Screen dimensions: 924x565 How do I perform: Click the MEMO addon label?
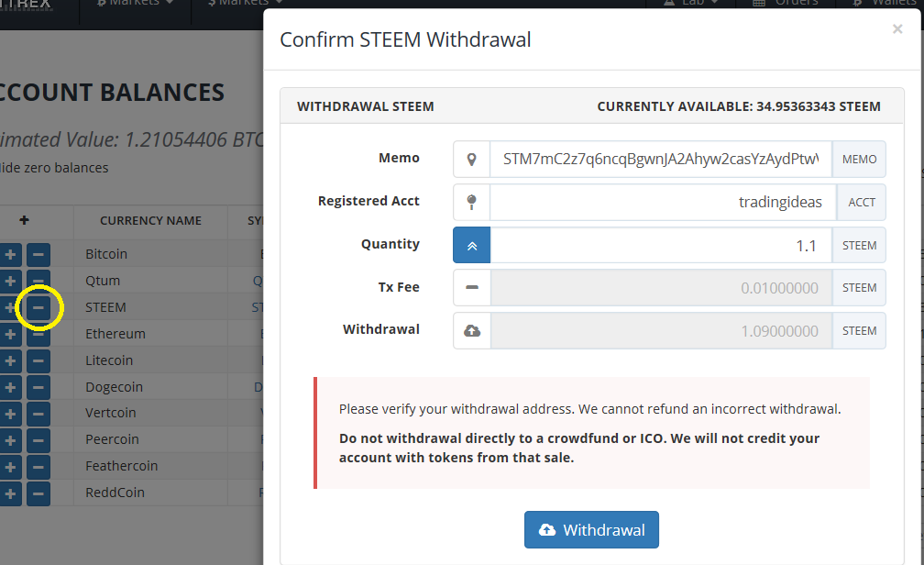tap(859, 160)
